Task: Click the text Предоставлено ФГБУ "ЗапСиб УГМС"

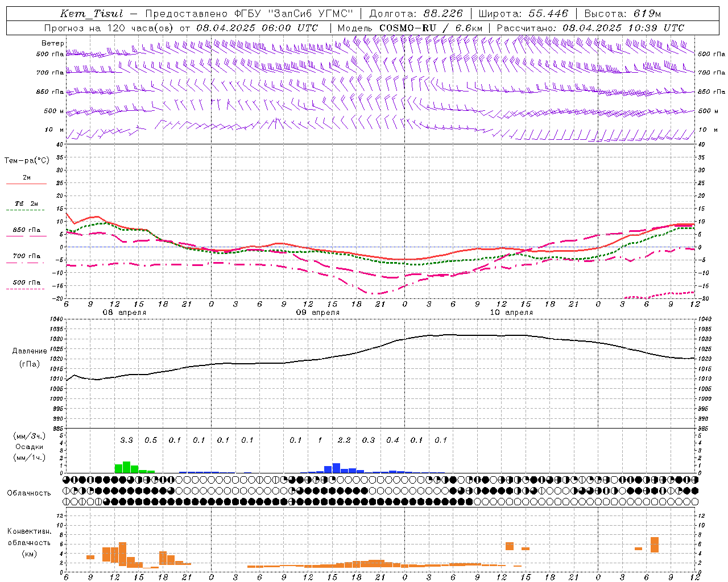Action: 250,14
